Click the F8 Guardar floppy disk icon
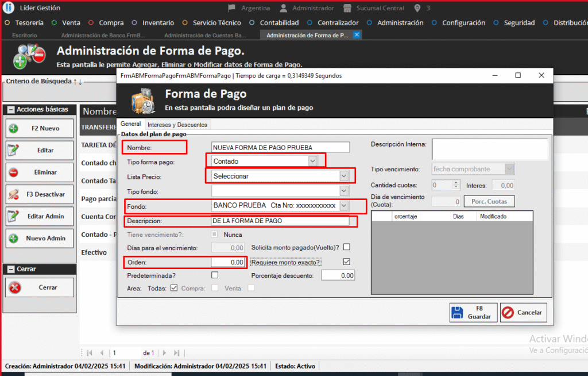The height and width of the screenshot is (376, 588). 458,313
